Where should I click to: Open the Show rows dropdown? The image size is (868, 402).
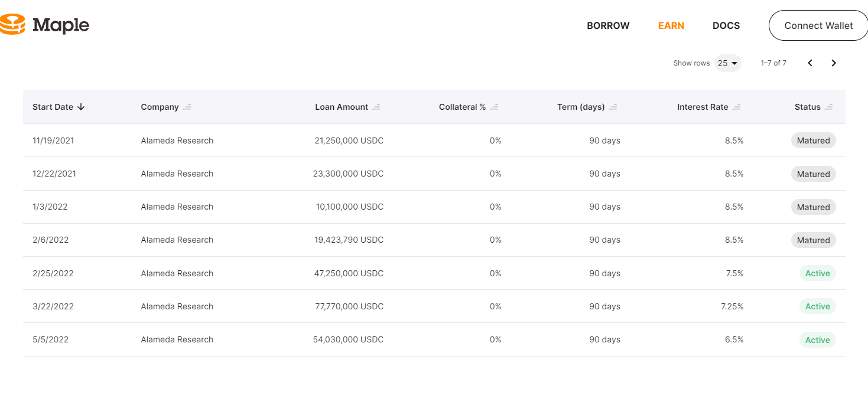click(728, 63)
